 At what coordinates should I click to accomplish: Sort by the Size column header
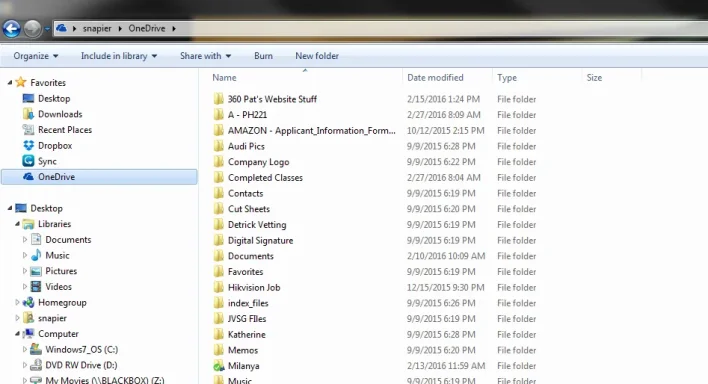point(594,78)
